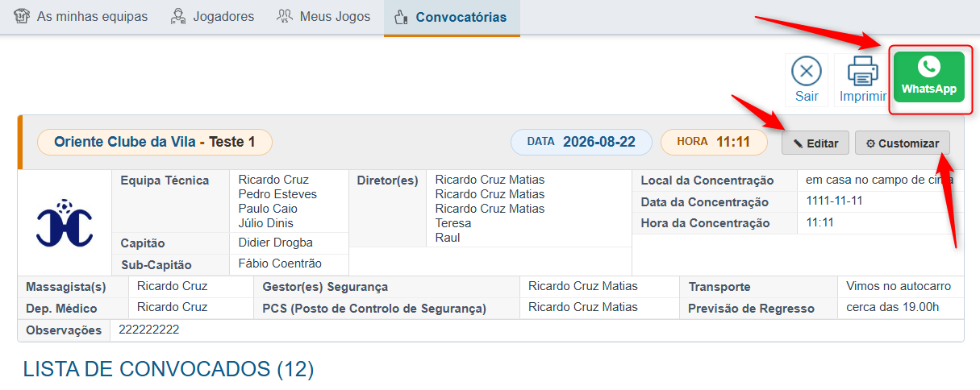This screenshot has height=390, width=980.
Task: Click cerca das 19.00h return estimate
Action: (893, 307)
